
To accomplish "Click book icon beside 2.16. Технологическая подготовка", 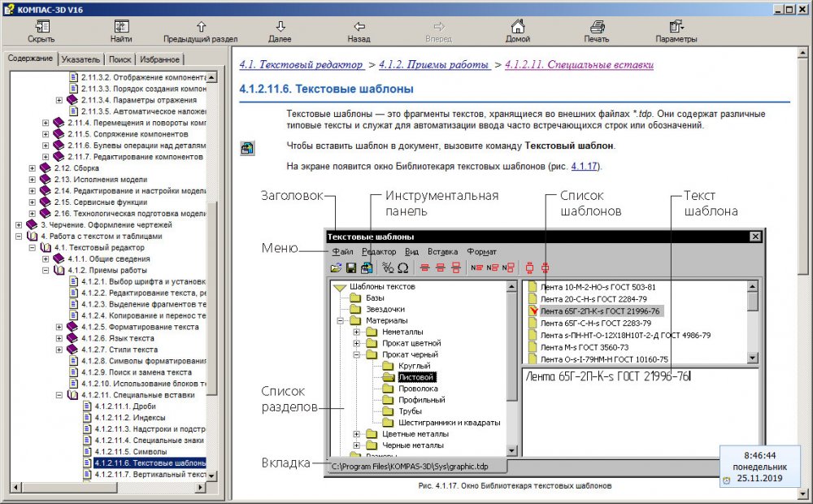I will pyautogui.click(x=46, y=214).
